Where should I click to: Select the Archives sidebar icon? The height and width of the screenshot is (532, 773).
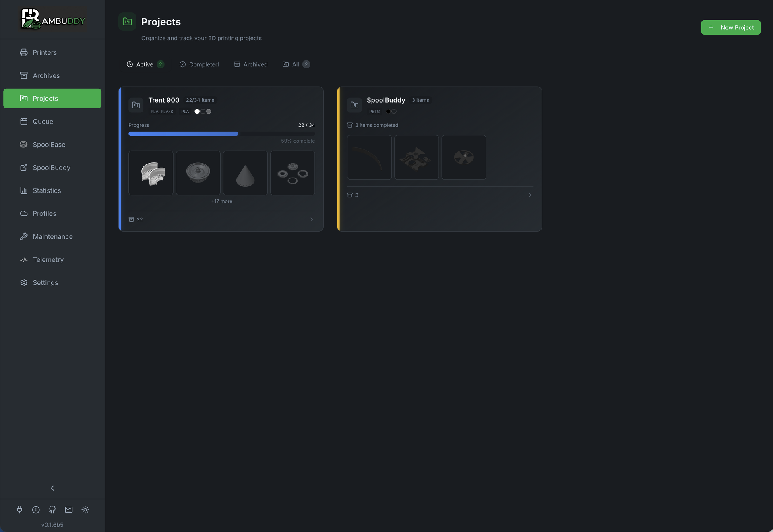24,75
